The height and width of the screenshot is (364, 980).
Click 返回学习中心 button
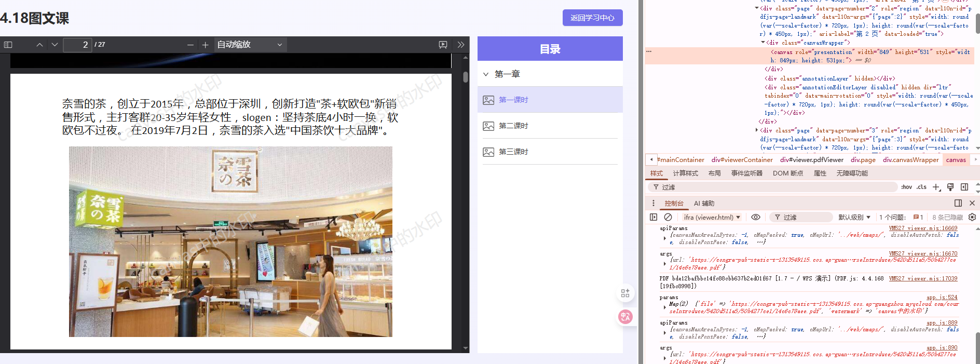point(592,18)
